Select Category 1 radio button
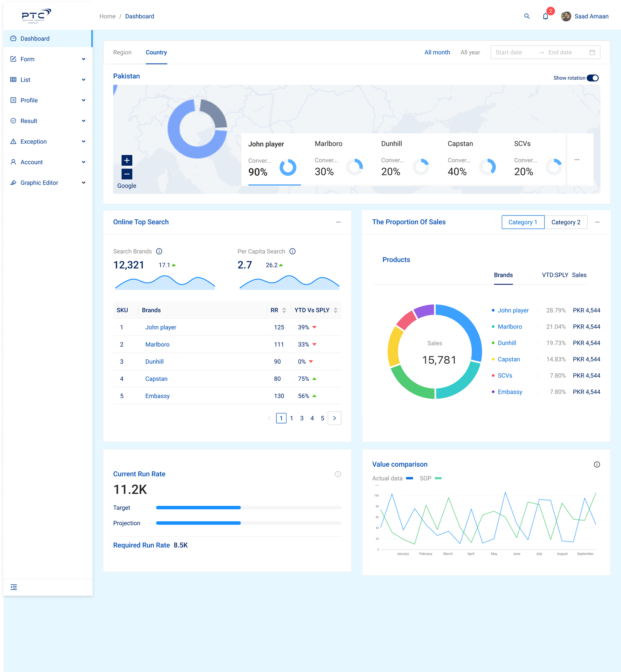Screen dimensions: 621x672 [x=523, y=222]
